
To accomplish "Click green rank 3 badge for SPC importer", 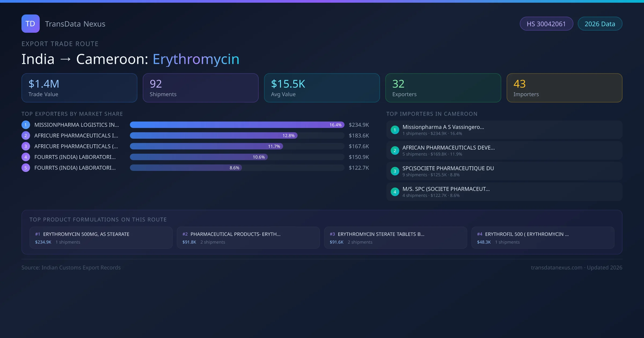I will (395, 171).
